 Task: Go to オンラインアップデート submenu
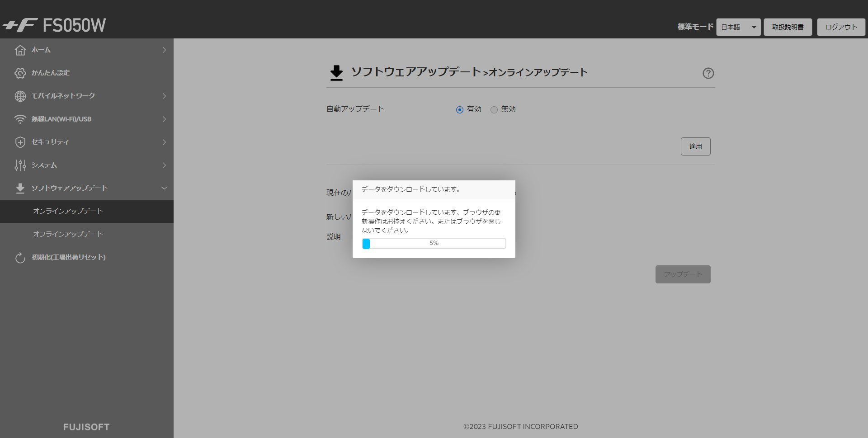87,211
